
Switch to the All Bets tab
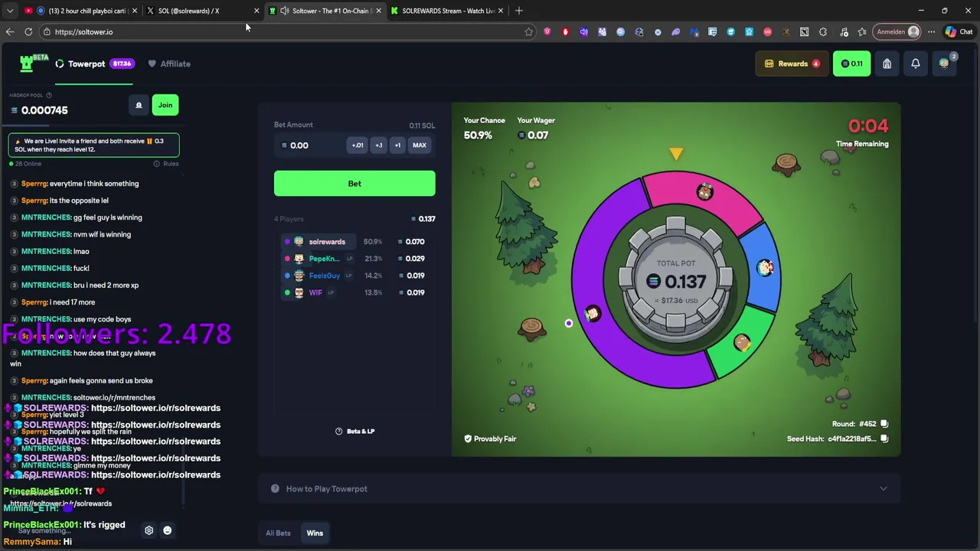point(278,533)
